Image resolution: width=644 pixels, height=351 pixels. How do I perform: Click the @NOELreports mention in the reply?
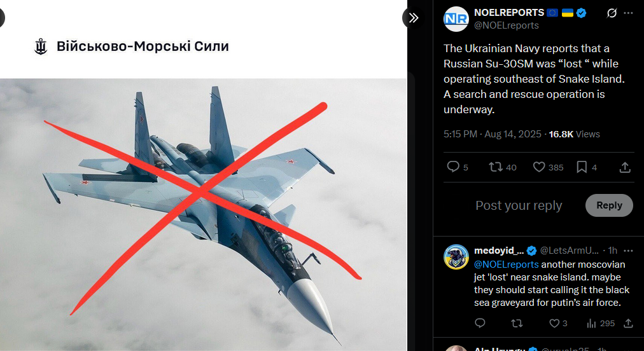(506, 265)
